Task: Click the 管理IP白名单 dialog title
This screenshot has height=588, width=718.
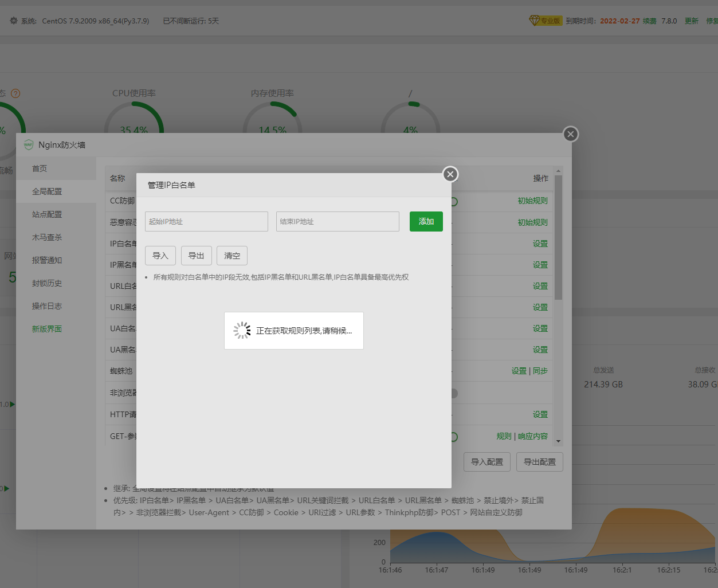Action: pyautogui.click(x=171, y=185)
